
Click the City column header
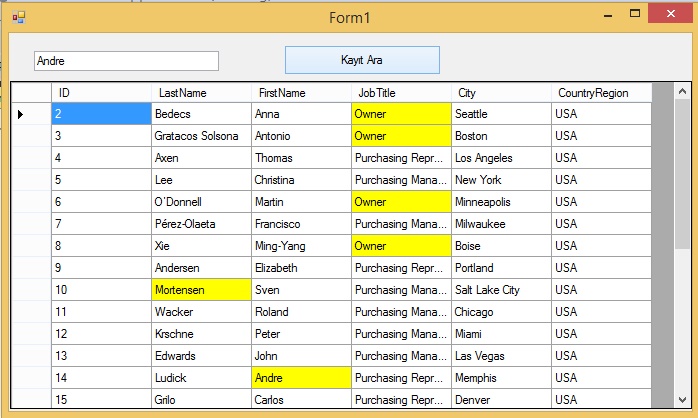point(501,93)
